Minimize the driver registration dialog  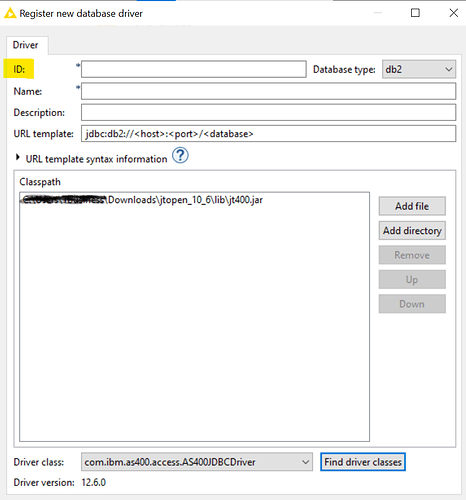point(378,13)
